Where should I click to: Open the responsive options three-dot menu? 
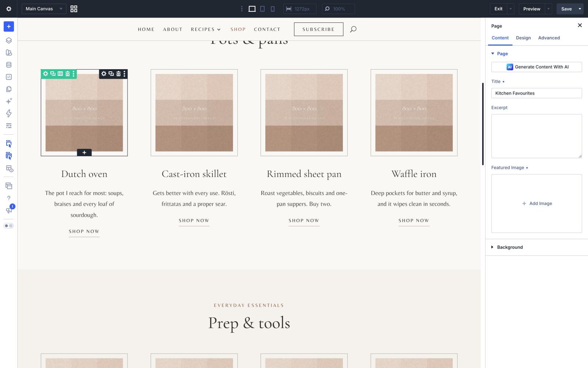coord(241,9)
